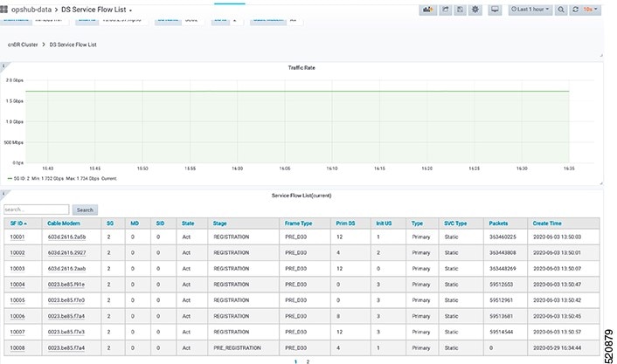The image size is (617, 364).
Task: Select table page 1
Action: (296, 361)
